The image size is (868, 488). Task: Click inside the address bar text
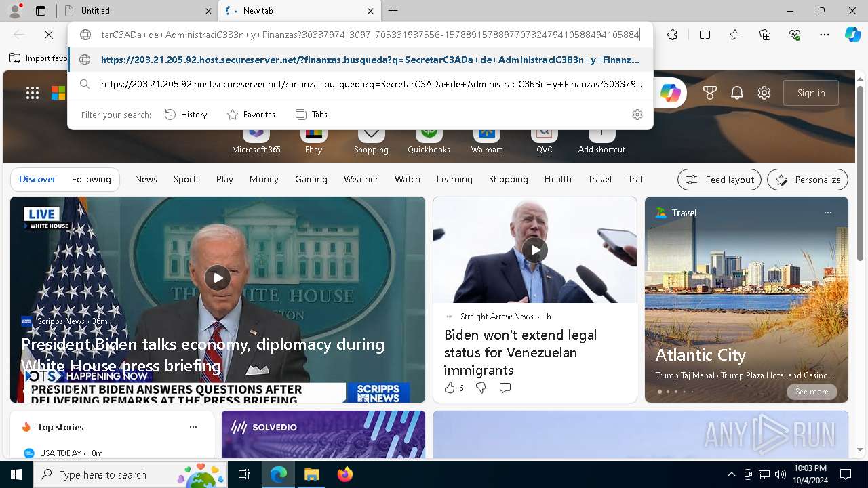[370, 35]
